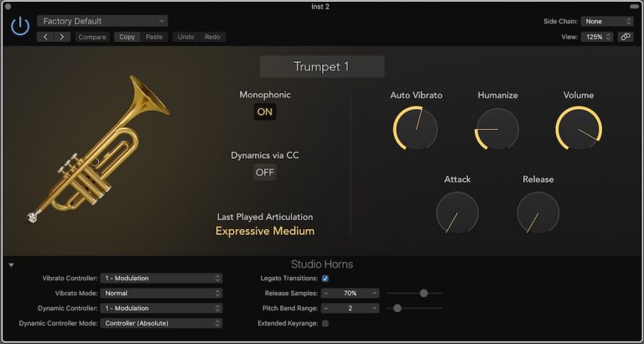Click the Undo button

click(185, 37)
